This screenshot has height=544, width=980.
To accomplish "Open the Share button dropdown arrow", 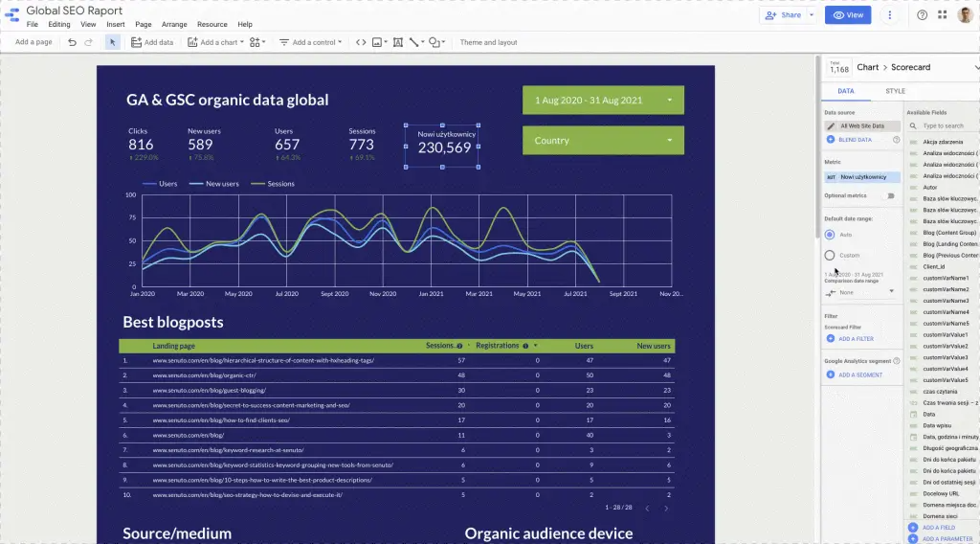I will [x=812, y=15].
